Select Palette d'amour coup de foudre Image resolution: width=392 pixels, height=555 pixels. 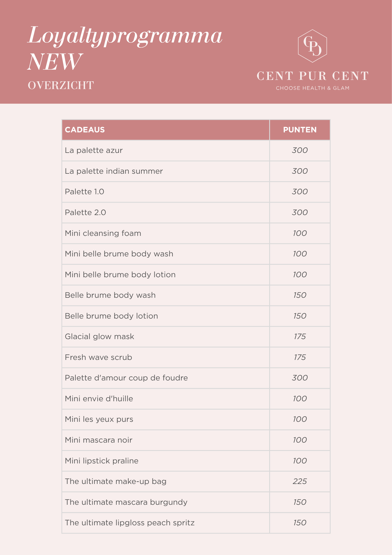[x=126, y=378]
